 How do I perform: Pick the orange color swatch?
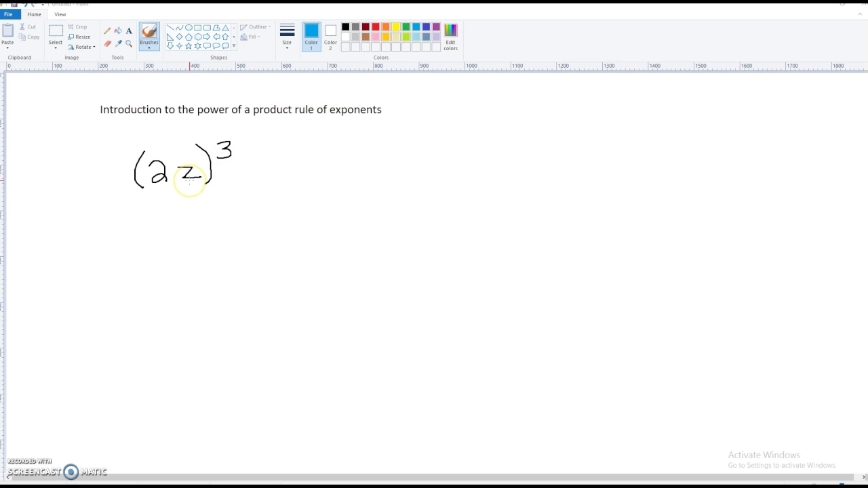386,27
